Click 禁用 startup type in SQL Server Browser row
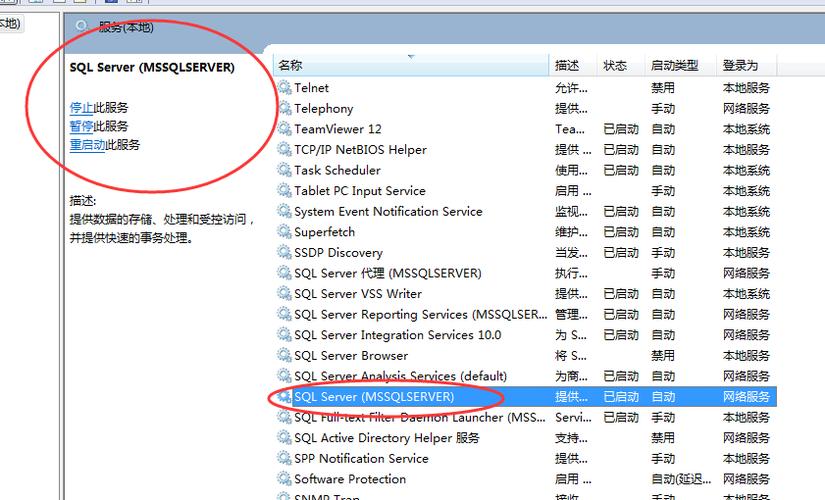This screenshot has width=825, height=500. (663, 356)
